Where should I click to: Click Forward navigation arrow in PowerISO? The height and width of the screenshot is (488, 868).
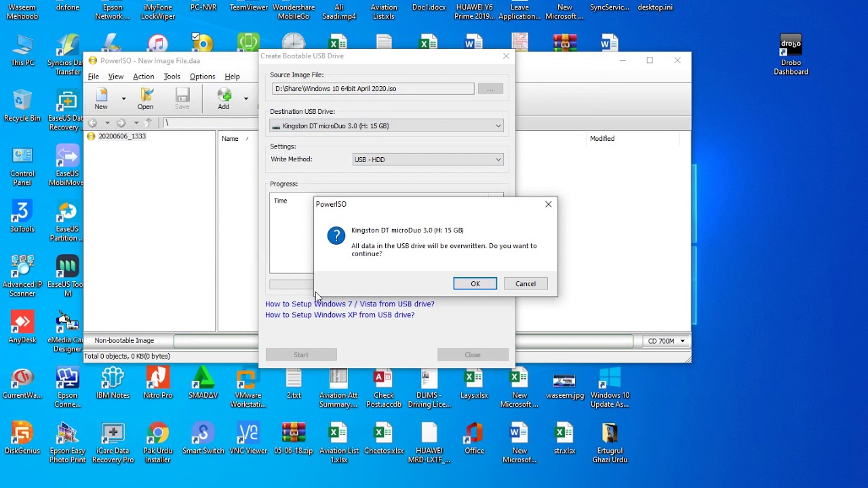[x=121, y=123]
